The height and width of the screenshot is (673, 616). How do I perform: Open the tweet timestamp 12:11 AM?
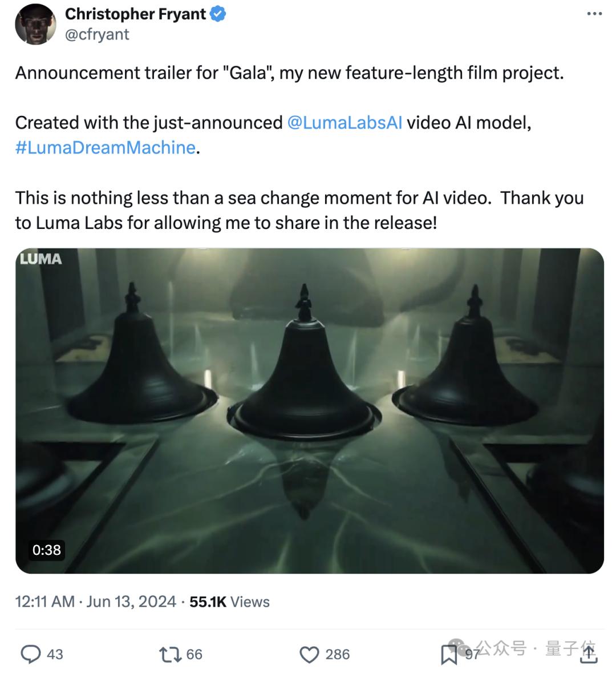tap(44, 602)
